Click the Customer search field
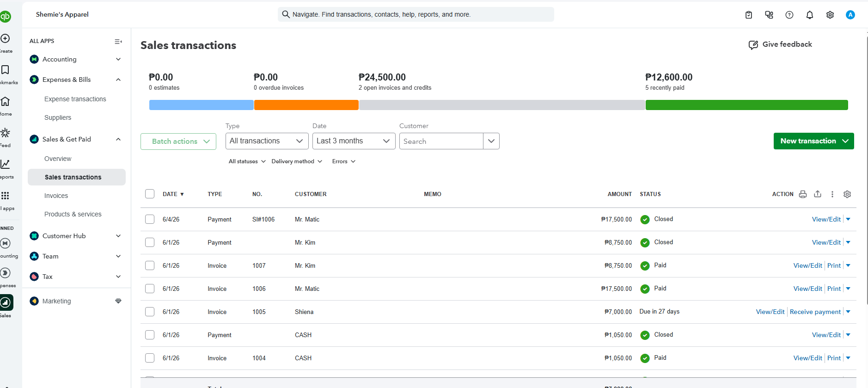This screenshot has width=868, height=388. (x=441, y=141)
